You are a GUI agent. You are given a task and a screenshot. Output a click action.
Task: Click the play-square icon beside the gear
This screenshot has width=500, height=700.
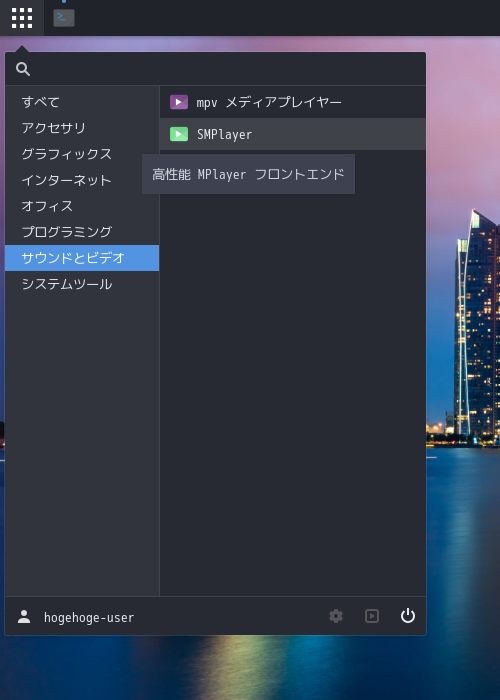(x=372, y=616)
